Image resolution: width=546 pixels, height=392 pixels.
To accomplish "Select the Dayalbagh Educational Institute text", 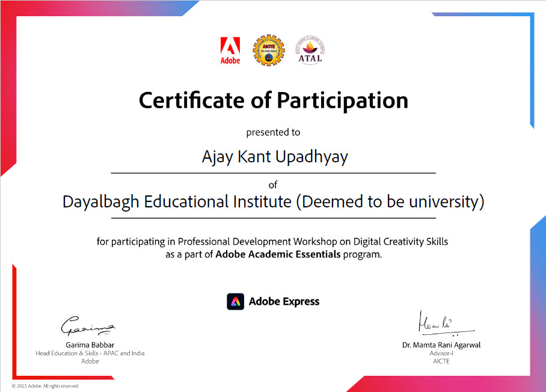I will 273,202.
